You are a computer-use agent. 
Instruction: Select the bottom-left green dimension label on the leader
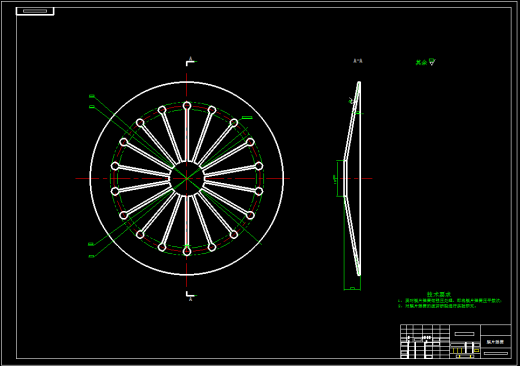pos(92,256)
